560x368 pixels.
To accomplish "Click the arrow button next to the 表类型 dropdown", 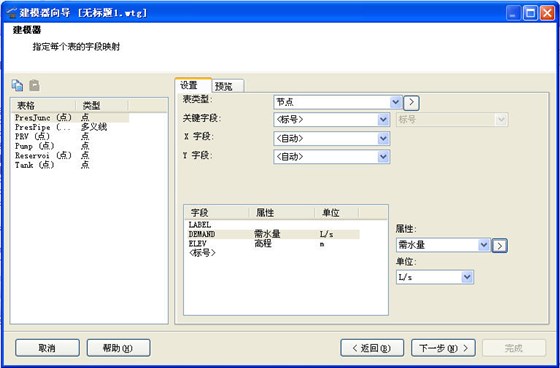I will 411,103.
